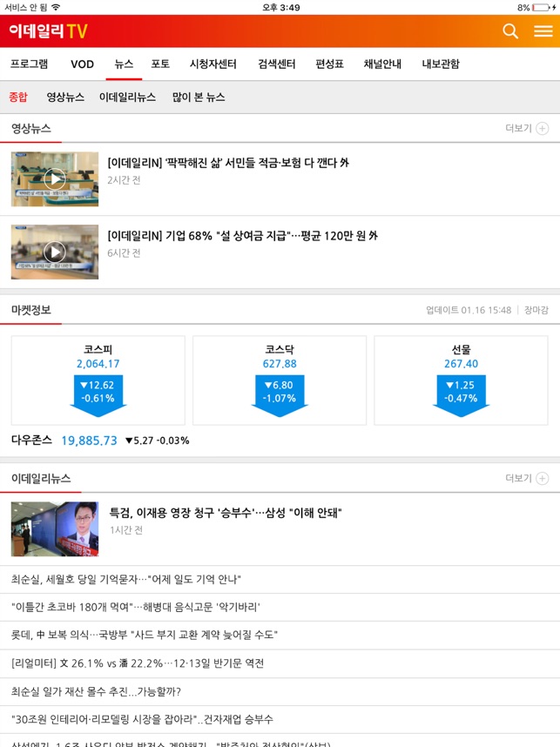Open 검색센터 tab

click(276, 64)
